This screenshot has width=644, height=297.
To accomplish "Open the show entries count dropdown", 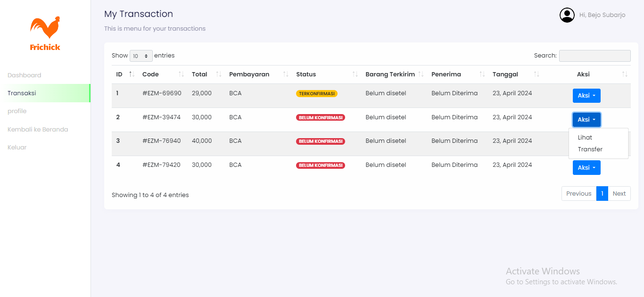I will [x=141, y=56].
